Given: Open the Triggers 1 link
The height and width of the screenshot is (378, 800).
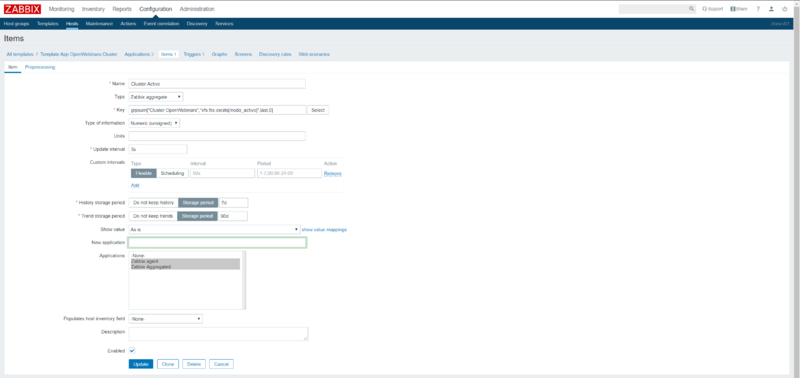Looking at the screenshot, I should pyautogui.click(x=194, y=54).
